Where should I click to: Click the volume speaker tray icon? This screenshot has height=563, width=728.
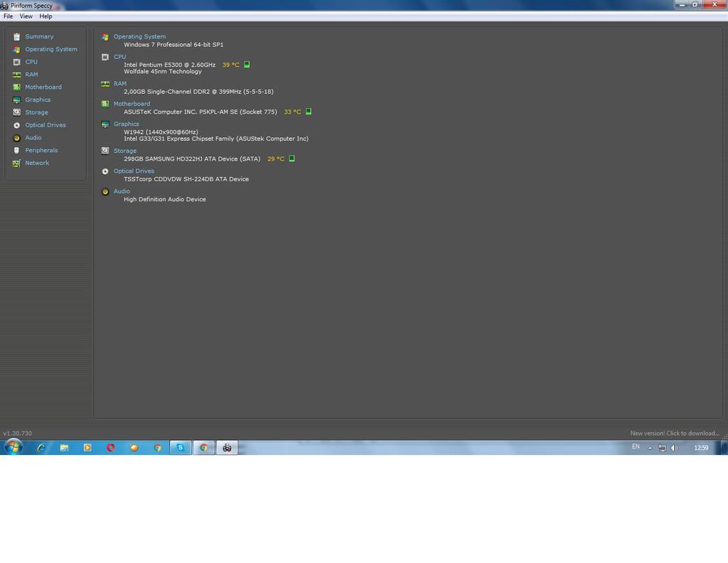click(674, 448)
